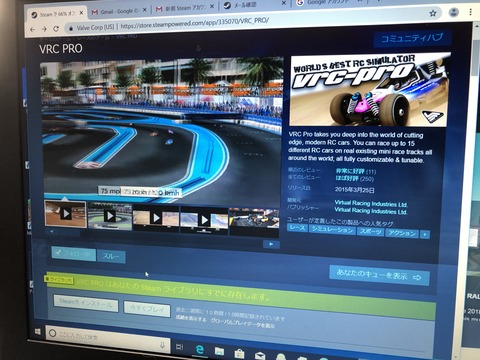Click the browser reload icon
480x360 pixels.
56,29
